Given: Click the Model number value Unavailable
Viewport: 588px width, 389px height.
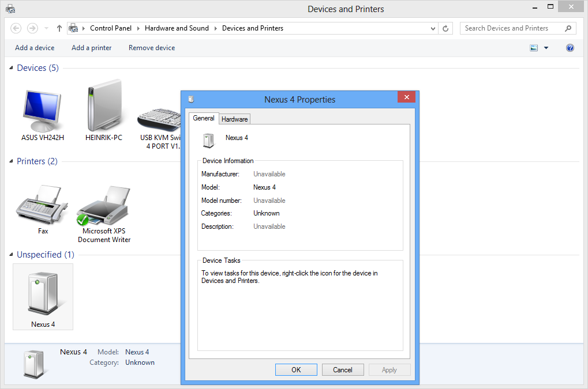Looking at the screenshot, I should (269, 201).
